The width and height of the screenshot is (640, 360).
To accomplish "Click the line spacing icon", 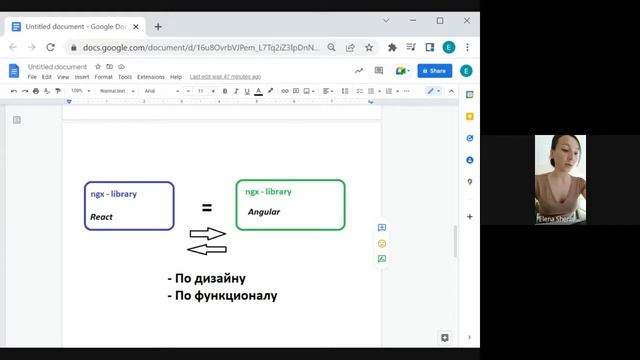I will (x=345, y=91).
